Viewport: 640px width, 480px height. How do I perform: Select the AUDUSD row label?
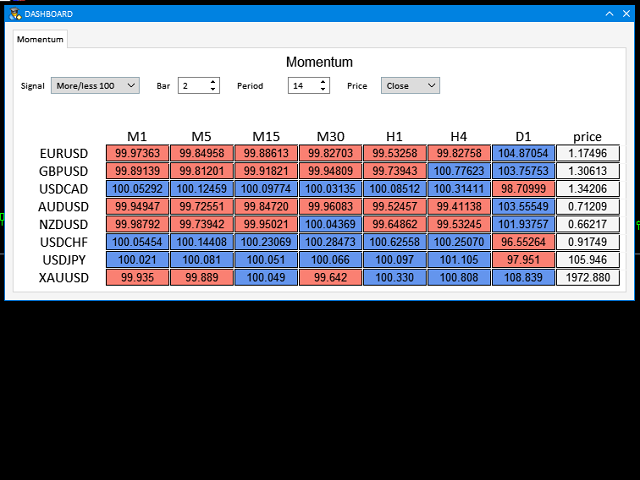(64, 207)
